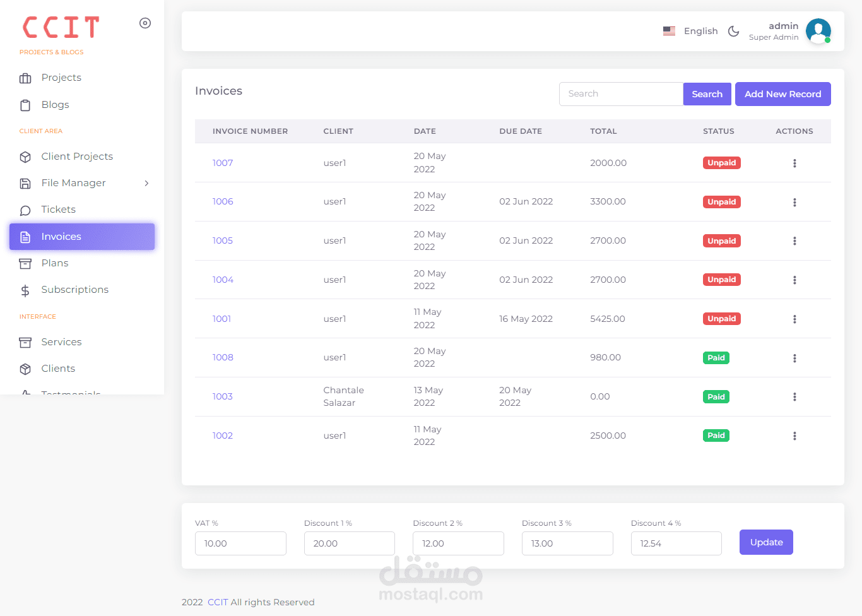The image size is (862, 616).
Task: Open invoice number 1007 link
Action: coord(223,163)
